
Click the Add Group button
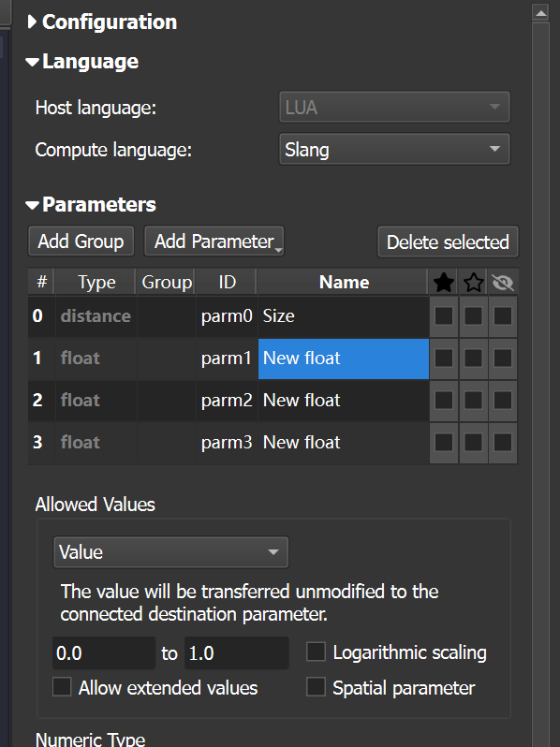coord(81,242)
